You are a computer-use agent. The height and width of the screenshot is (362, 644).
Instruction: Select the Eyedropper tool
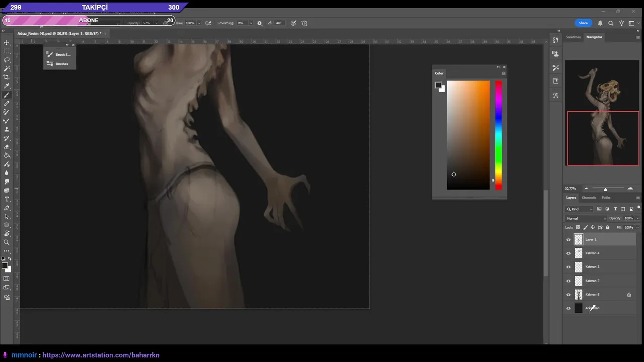pos(7,86)
